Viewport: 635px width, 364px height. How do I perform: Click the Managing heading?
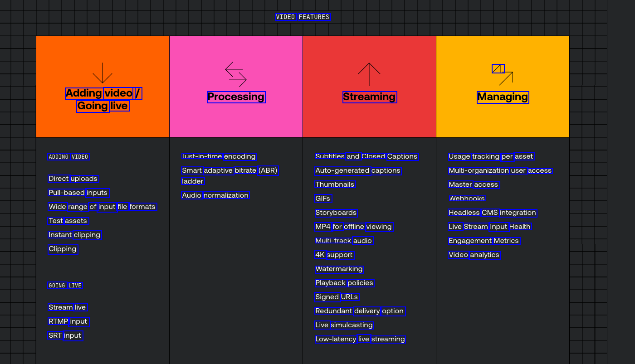[x=503, y=97]
